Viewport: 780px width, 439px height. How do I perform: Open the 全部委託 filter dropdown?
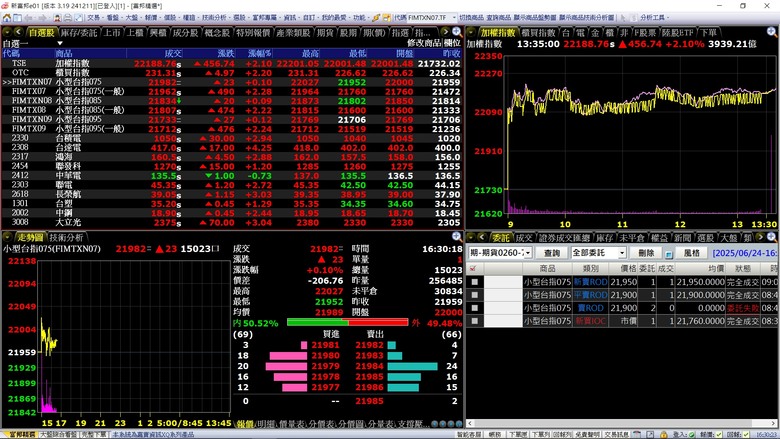pyautogui.click(x=622, y=253)
